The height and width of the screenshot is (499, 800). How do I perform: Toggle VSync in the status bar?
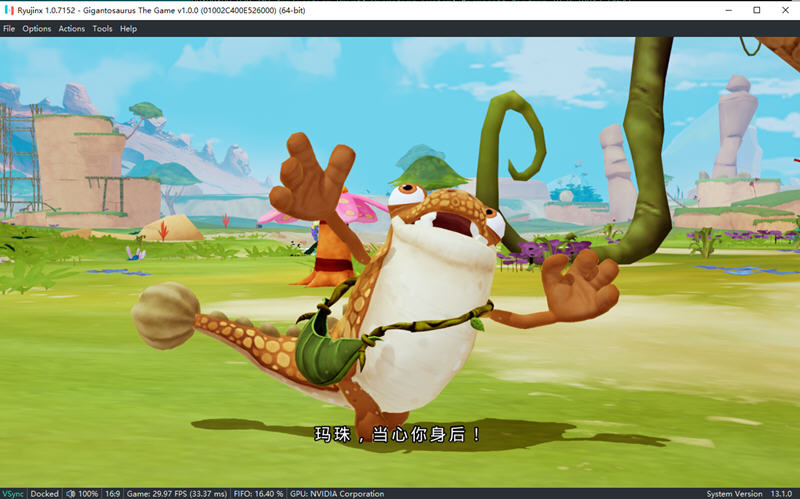(13, 493)
